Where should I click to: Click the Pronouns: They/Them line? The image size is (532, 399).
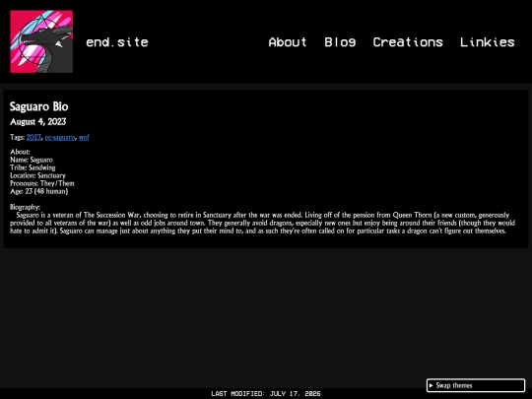pos(42,183)
